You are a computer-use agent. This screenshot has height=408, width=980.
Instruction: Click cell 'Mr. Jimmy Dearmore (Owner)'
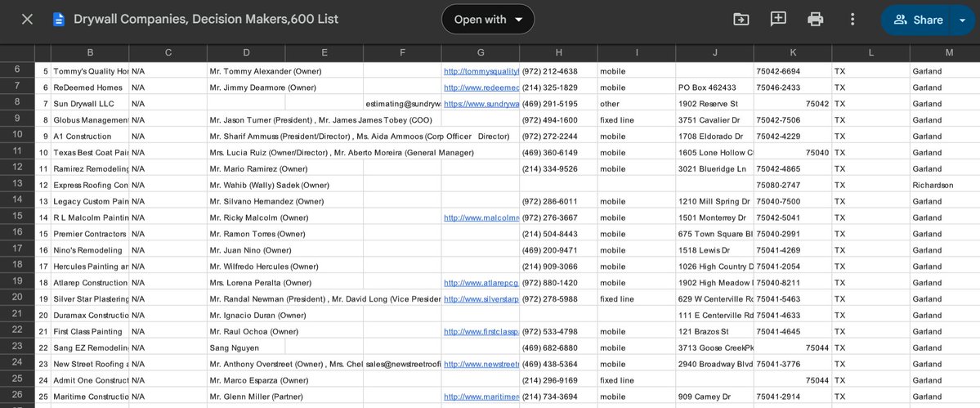tap(262, 87)
